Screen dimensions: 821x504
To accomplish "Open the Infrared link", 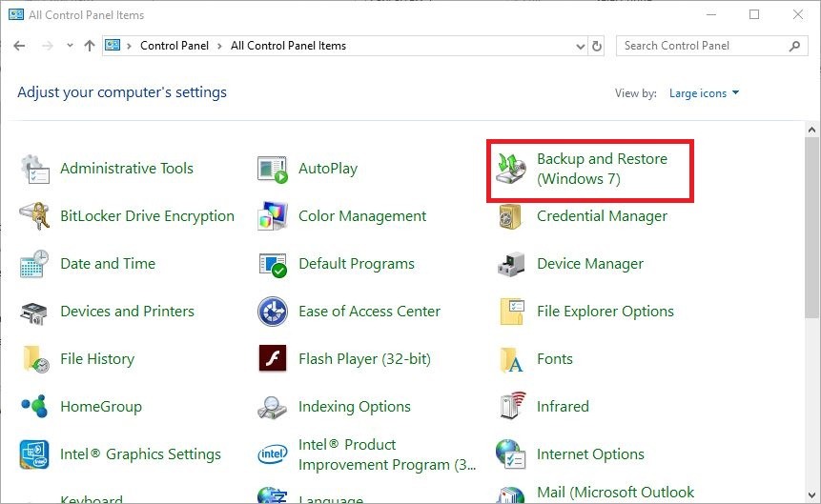I will click(x=563, y=407).
